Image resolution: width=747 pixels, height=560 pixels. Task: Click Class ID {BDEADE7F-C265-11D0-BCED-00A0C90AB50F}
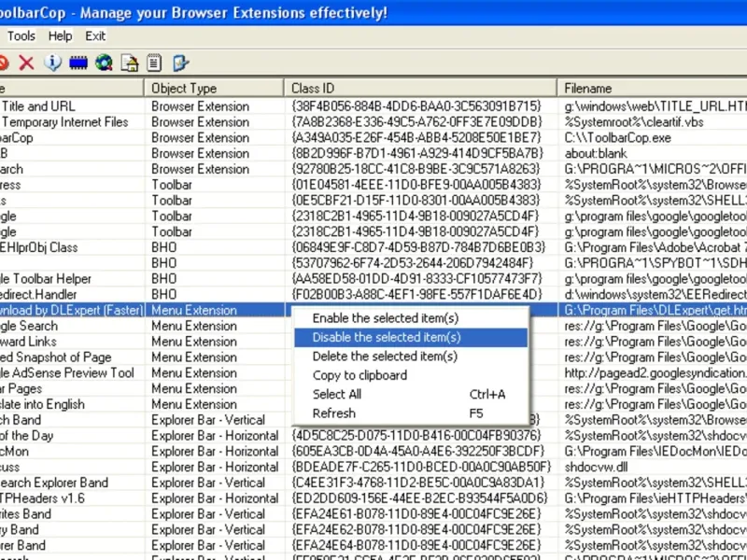(x=421, y=468)
